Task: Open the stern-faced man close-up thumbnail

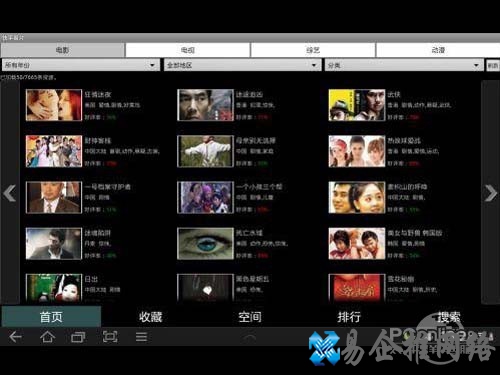Action: click(x=205, y=105)
